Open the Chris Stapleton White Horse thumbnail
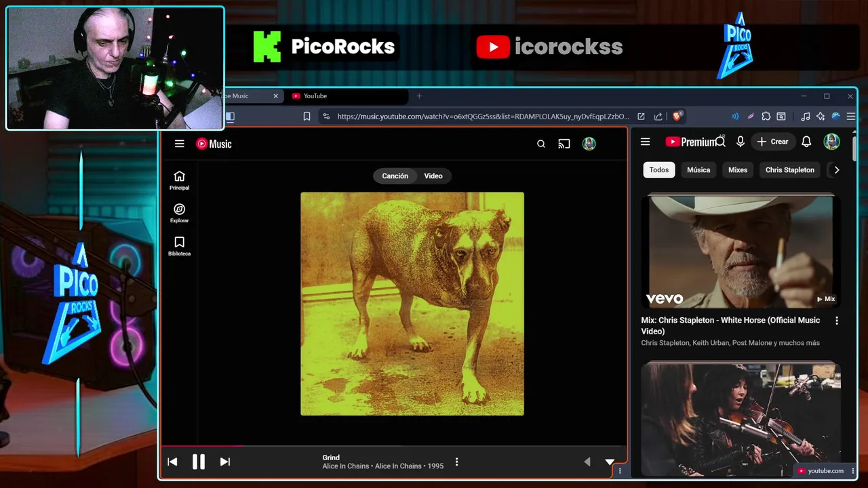The height and width of the screenshot is (488, 868). coord(741,251)
